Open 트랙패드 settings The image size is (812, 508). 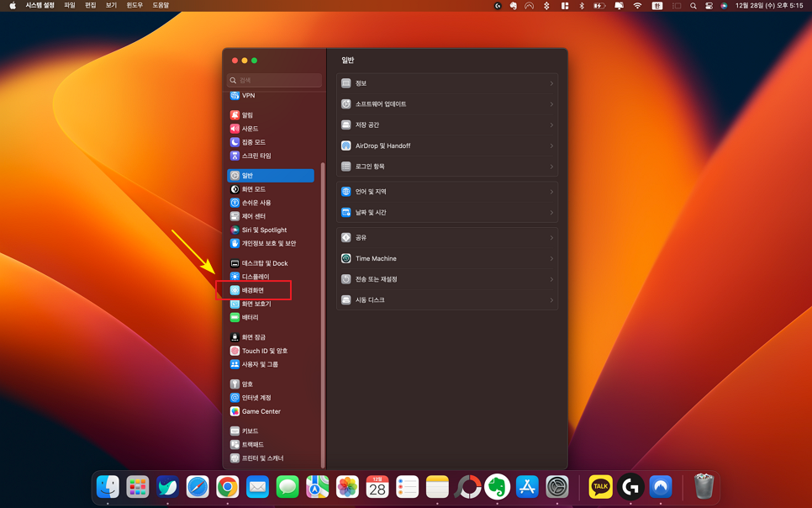pyautogui.click(x=271, y=444)
